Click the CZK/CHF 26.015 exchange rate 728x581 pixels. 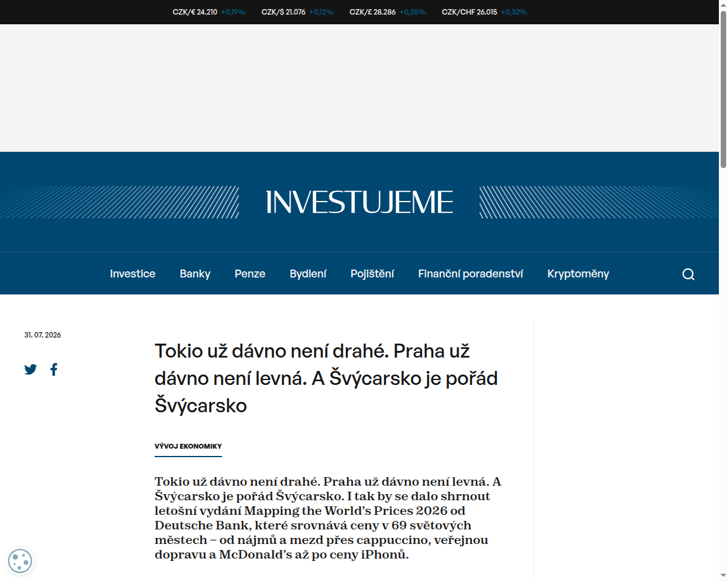click(x=469, y=12)
